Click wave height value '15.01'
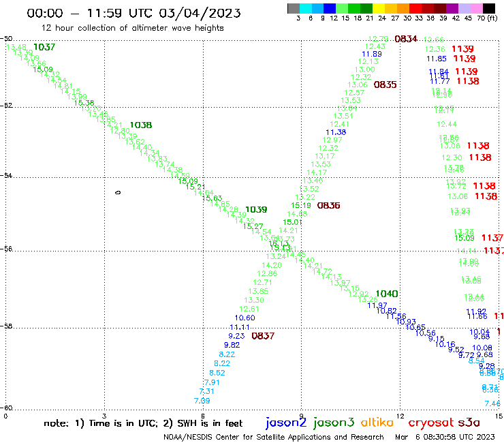Viewport: 504px width, 443px height. pyautogui.click(x=292, y=222)
